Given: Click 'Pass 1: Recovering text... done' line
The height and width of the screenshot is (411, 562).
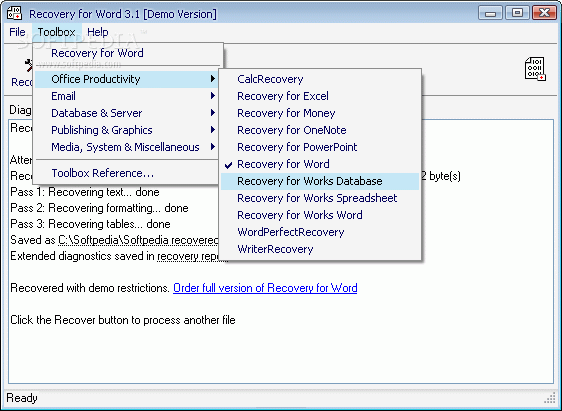Looking at the screenshot, I should 85,192.
